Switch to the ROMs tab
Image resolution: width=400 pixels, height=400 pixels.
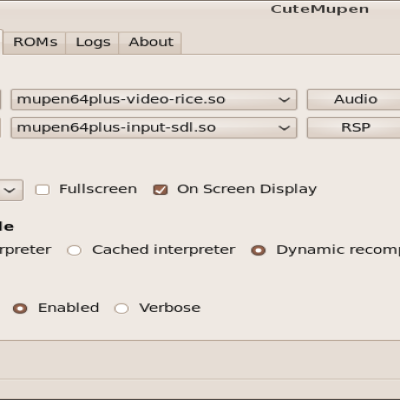pos(35,43)
